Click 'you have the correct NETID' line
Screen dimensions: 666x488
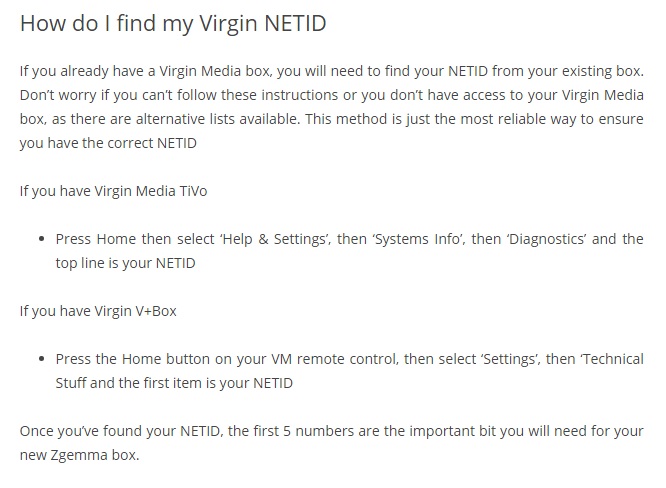click(x=108, y=143)
